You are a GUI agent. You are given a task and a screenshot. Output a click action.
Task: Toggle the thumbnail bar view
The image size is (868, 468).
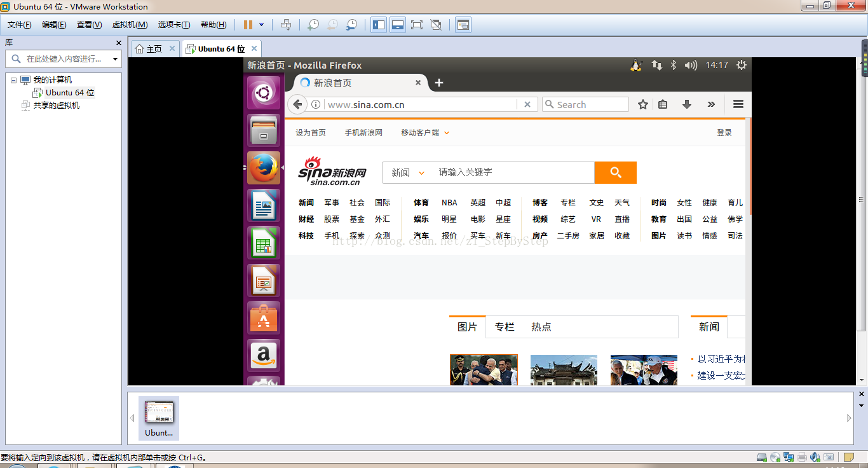click(398, 25)
